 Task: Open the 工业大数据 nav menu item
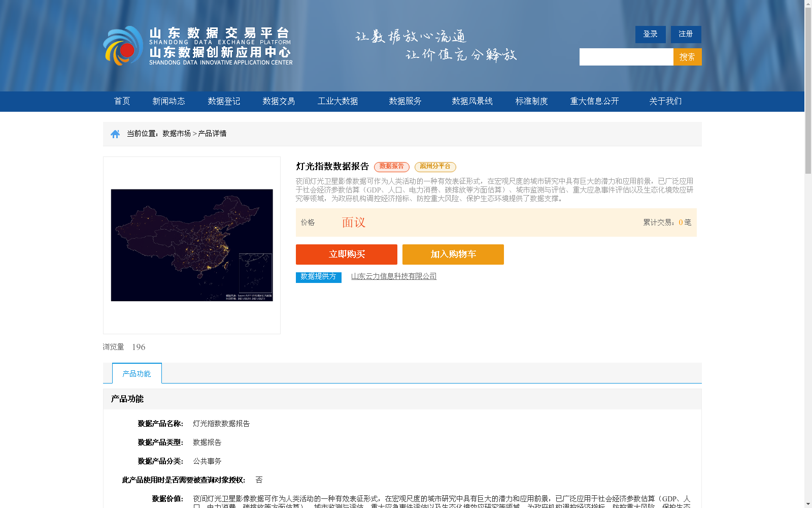(337, 101)
